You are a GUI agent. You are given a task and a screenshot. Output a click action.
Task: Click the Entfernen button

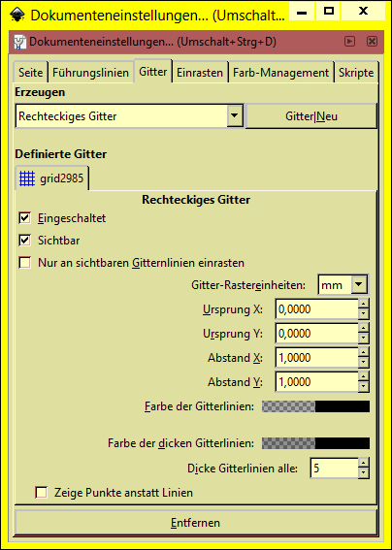[x=195, y=523]
